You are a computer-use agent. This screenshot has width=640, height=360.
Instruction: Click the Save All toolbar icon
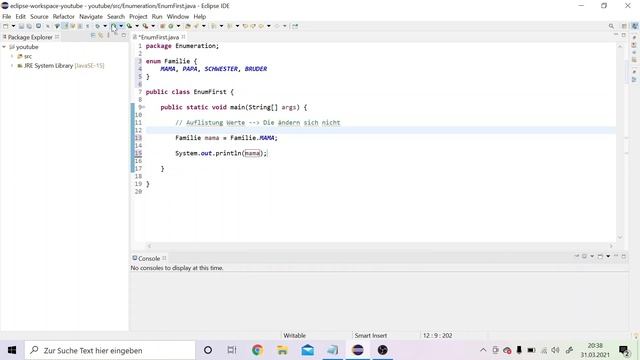point(29,26)
